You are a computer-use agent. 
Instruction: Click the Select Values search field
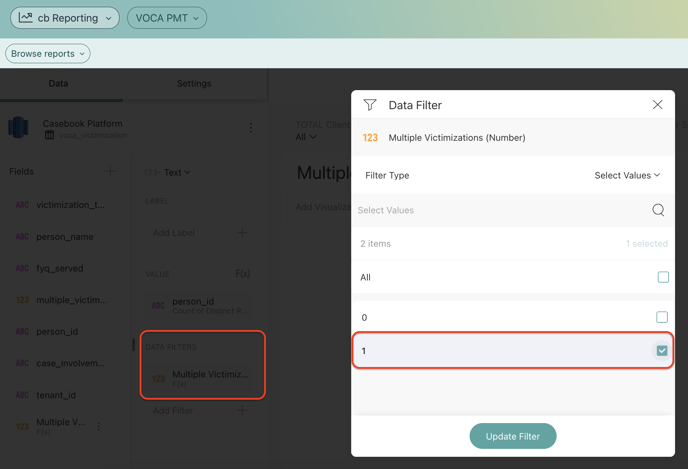pos(500,210)
